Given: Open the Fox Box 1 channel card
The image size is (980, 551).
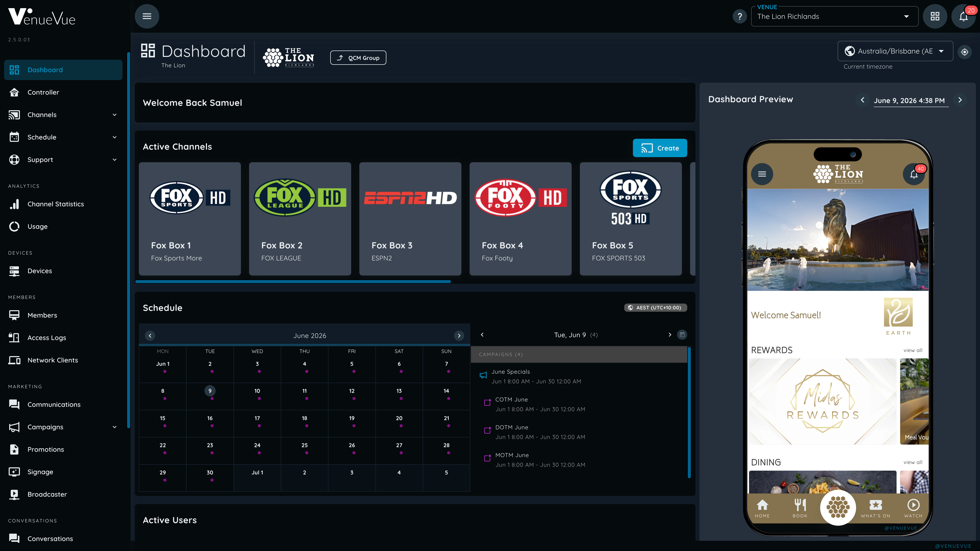Looking at the screenshot, I should pos(189,219).
